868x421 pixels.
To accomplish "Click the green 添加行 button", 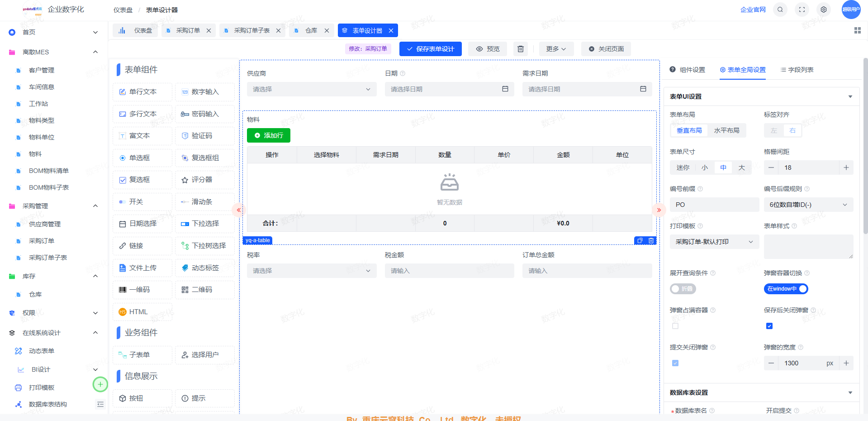I will click(269, 135).
